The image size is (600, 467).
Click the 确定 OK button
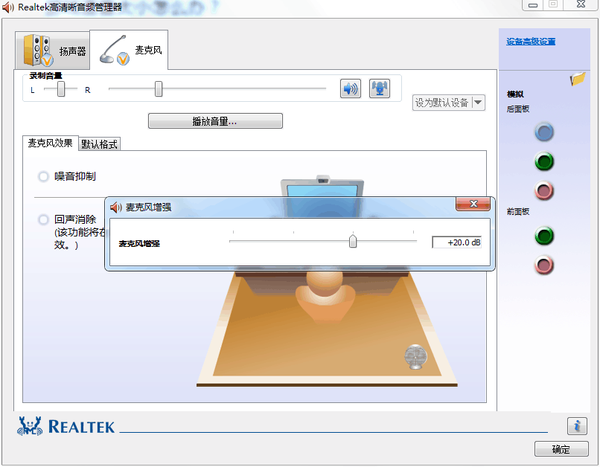click(x=561, y=449)
